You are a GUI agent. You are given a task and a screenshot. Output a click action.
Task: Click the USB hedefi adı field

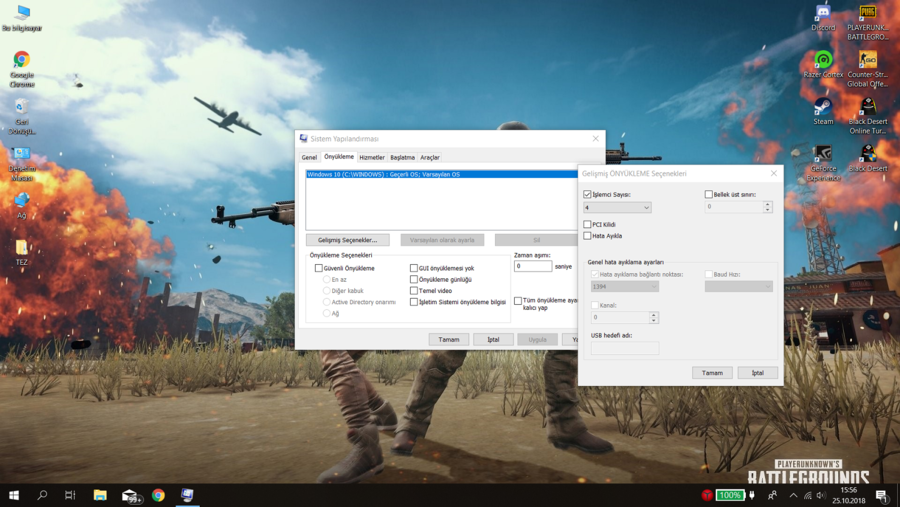click(625, 347)
